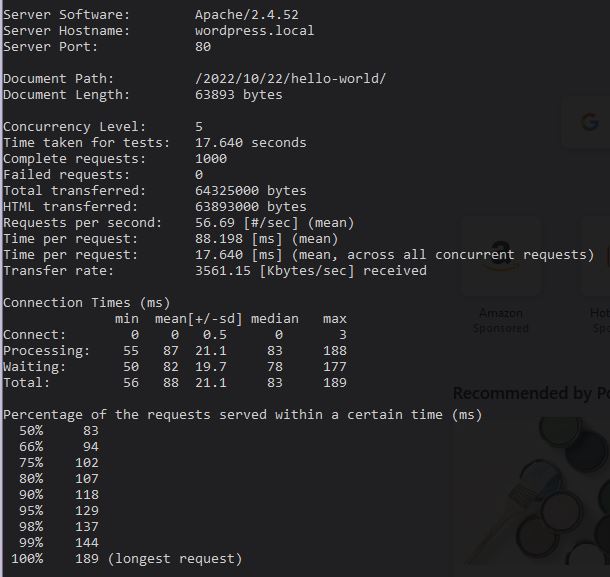Select the Concurrency Level value 5
The image size is (610, 577).
click(199, 126)
